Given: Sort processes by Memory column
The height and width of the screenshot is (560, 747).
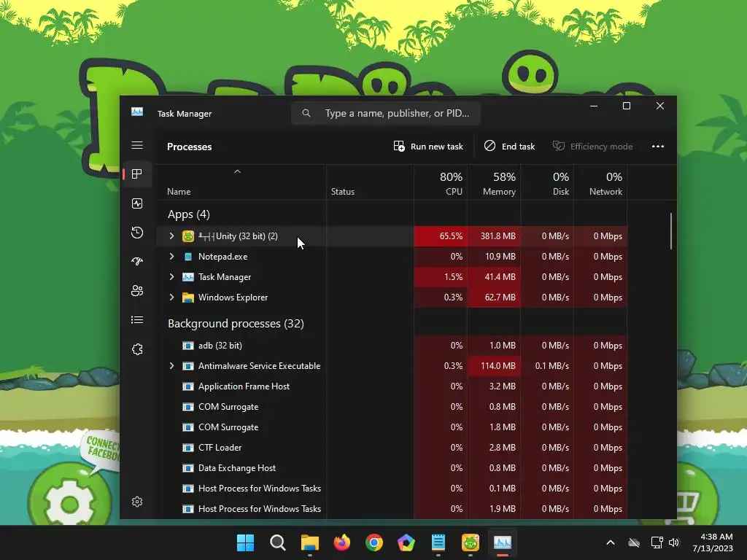Looking at the screenshot, I should tap(494, 183).
